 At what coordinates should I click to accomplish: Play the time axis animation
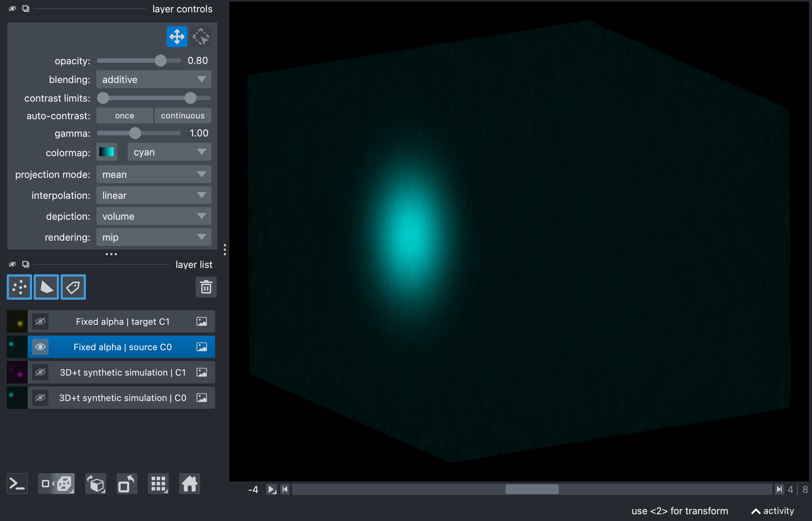click(272, 489)
